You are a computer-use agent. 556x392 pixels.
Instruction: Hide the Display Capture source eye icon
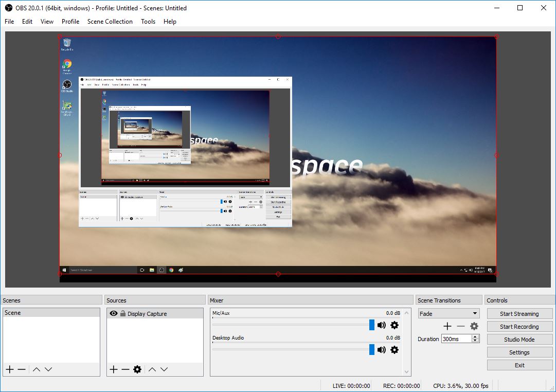[x=114, y=313]
